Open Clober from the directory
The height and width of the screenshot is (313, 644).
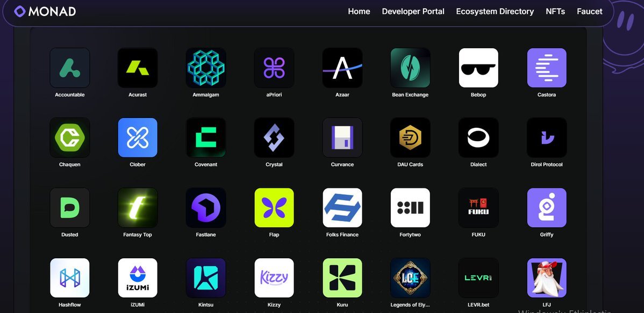pos(138,137)
